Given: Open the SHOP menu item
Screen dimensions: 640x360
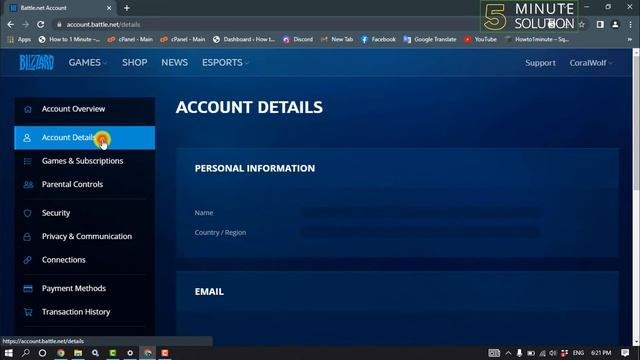Looking at the screenshot, I should point(134,62).
